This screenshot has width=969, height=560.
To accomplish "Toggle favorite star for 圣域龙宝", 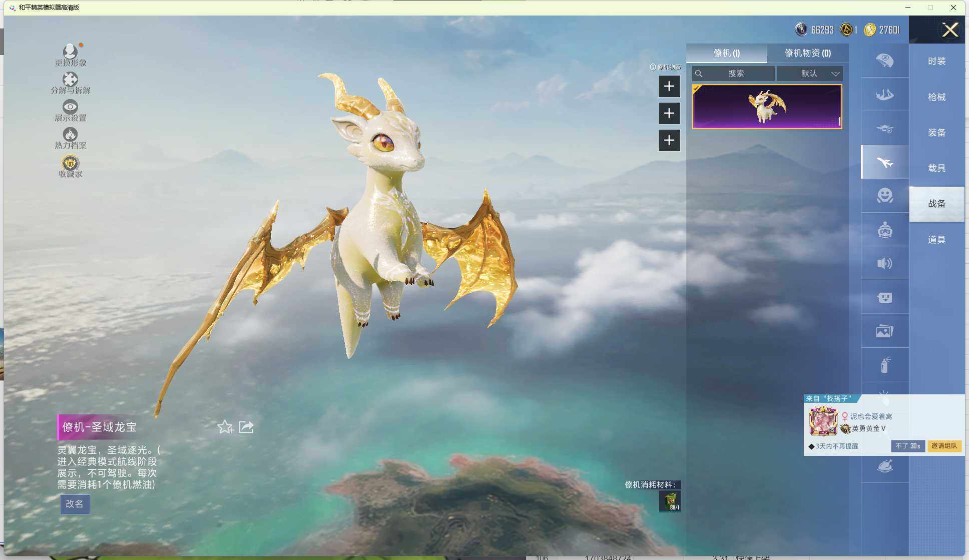I will [x=225, y=427].
